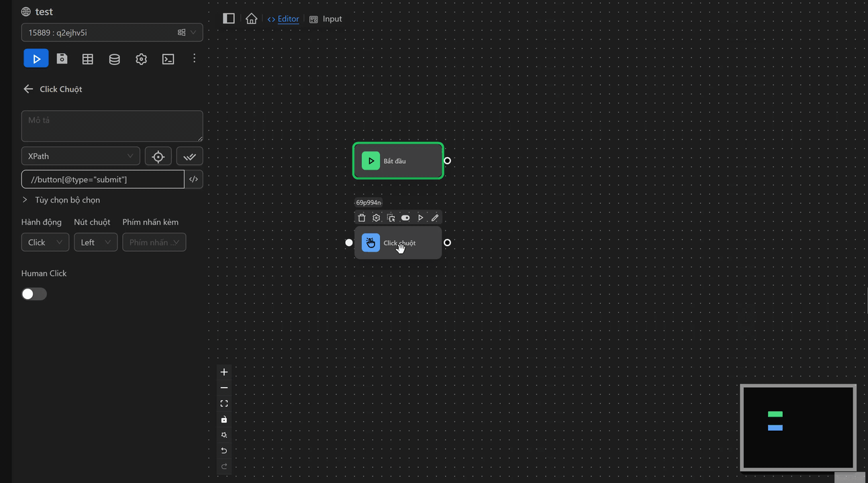Save the workflow using the save icon
The height and width of the screenshot is (483, 868).
click(62, 59)
